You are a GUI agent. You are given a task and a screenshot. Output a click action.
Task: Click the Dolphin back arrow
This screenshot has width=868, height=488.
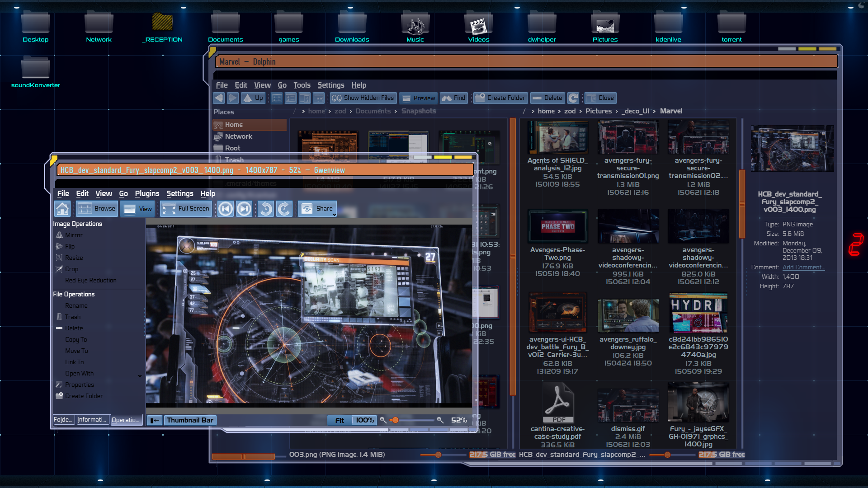pos(219,98)
